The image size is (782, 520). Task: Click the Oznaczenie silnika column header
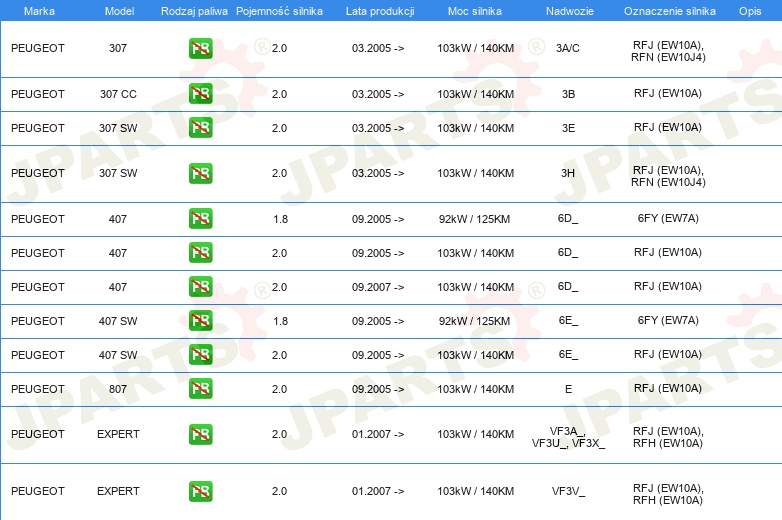[x=670, y=11]
